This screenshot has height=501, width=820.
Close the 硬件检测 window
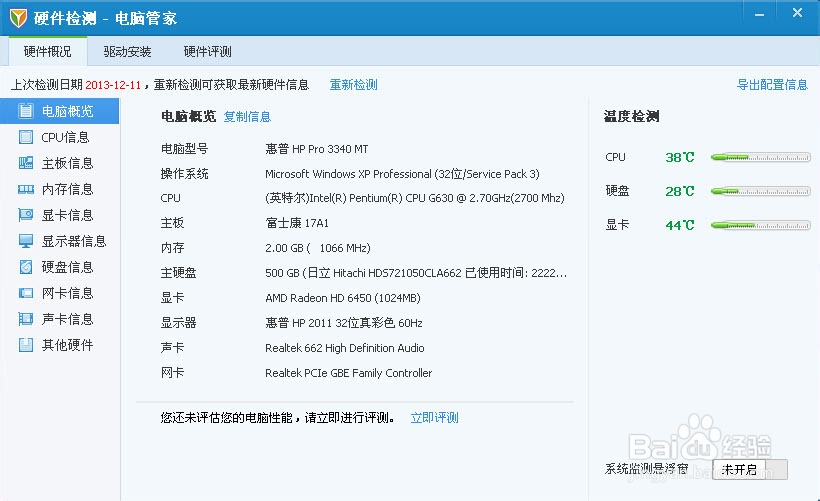(x=797, y=13)
